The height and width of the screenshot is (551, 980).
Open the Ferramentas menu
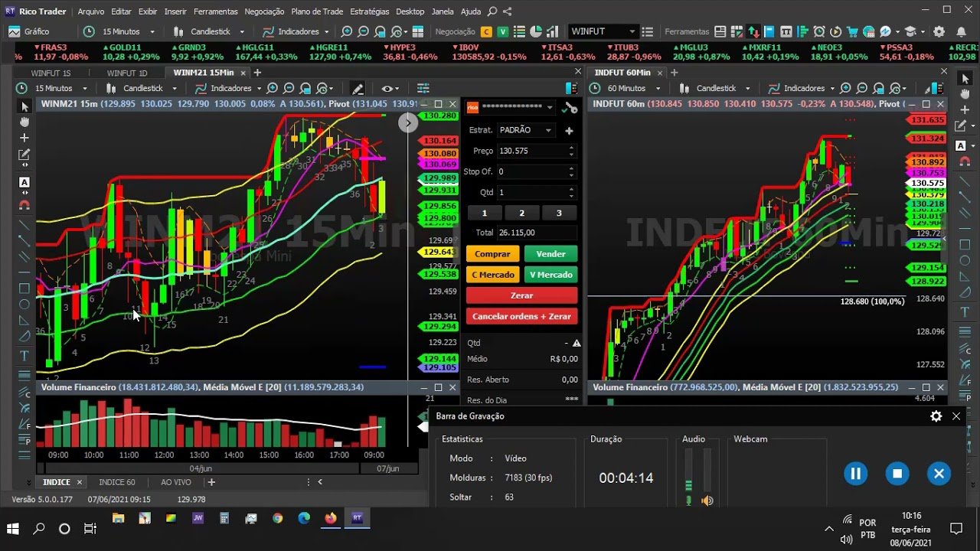click(215, 11)
